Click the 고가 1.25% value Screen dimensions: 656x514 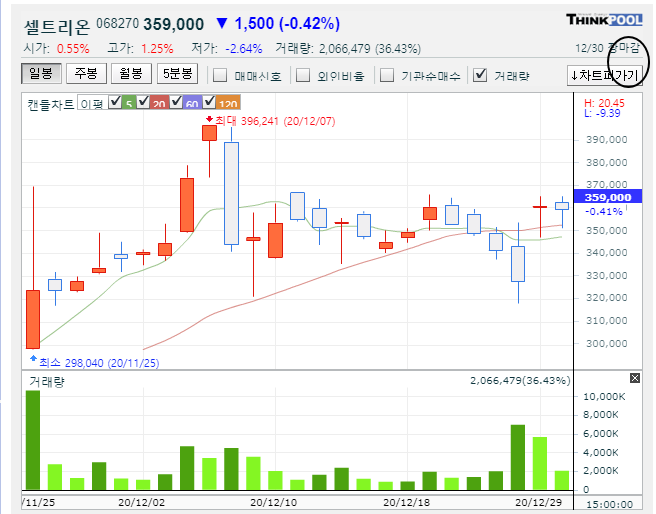click(157, 49)
